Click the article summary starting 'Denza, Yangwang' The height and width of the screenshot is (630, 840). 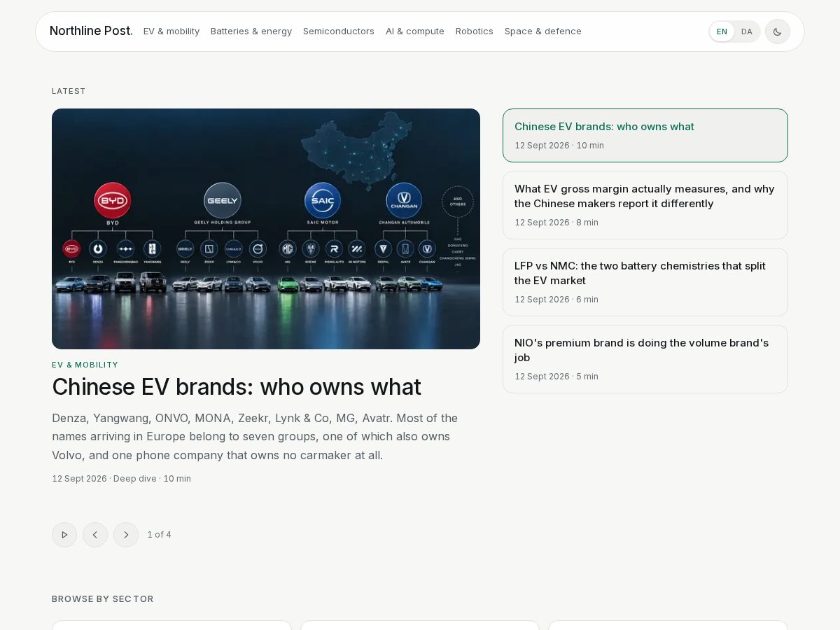point(255,437)
